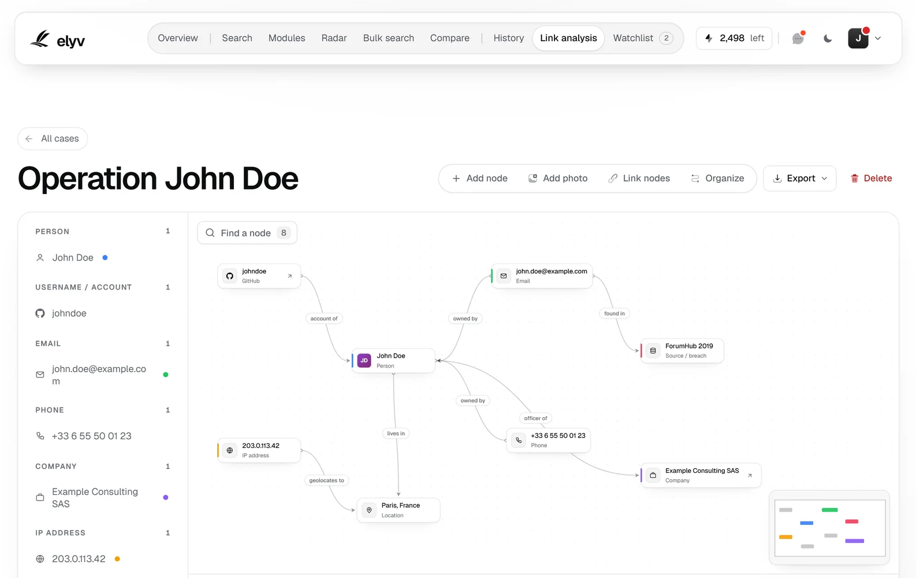
Task: Switch to the Modules tab
Action: click(x=286, y=38)
